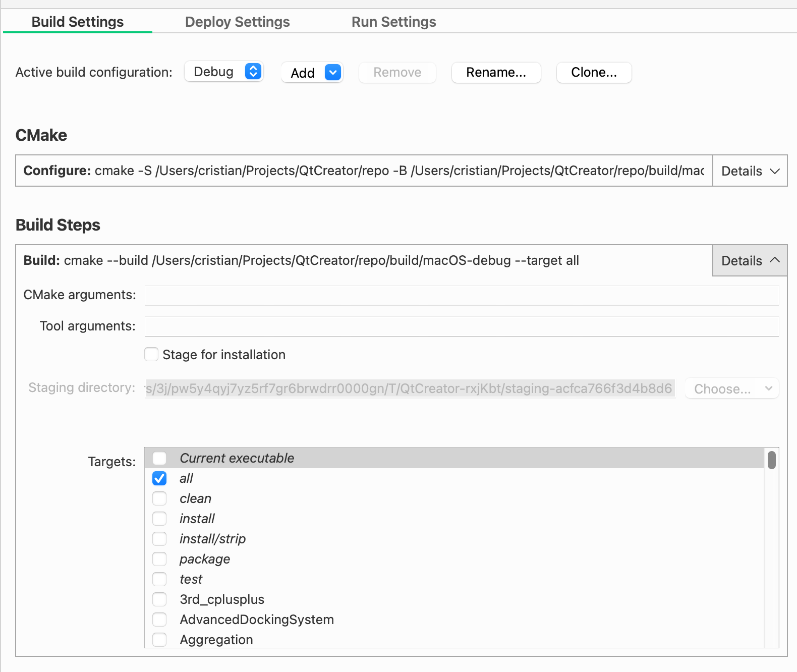Screen dimensions: 797x672
Task: Check the AdvancedDockingSystem target
Action: point(159,620)
